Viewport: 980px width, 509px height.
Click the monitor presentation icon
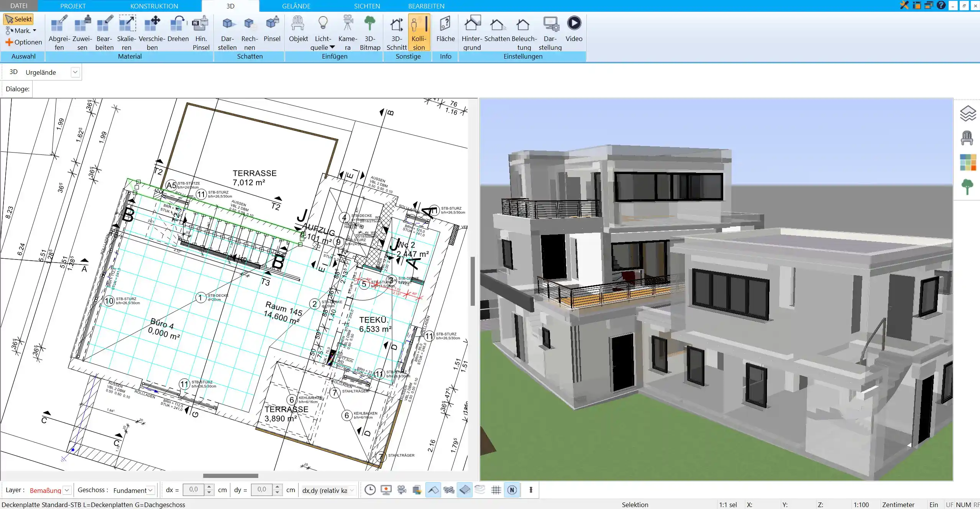click(x=386, y=490)
